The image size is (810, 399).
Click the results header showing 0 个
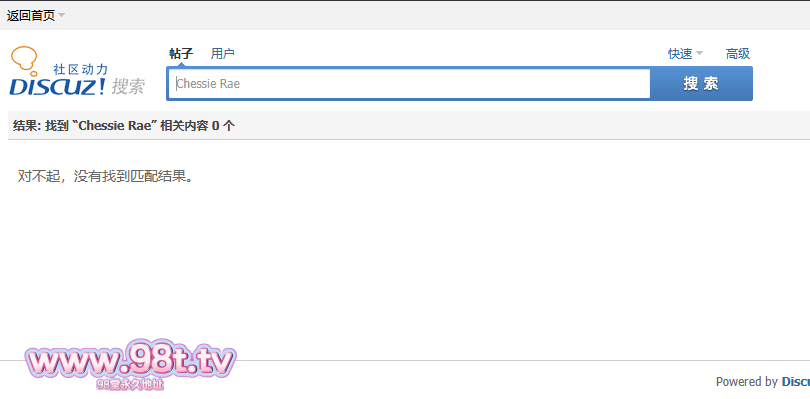click(x=124, y=126)
